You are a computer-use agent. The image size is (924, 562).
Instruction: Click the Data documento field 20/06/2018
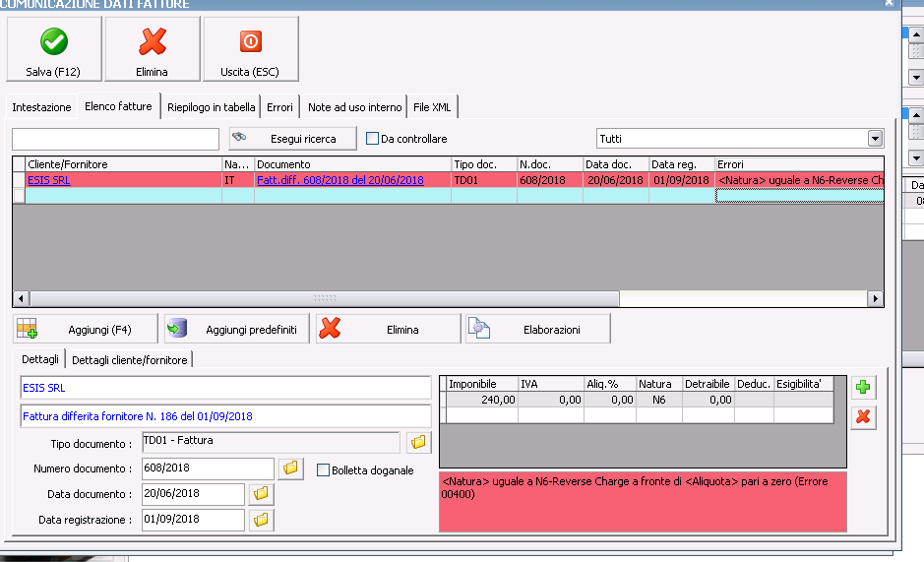193,493
